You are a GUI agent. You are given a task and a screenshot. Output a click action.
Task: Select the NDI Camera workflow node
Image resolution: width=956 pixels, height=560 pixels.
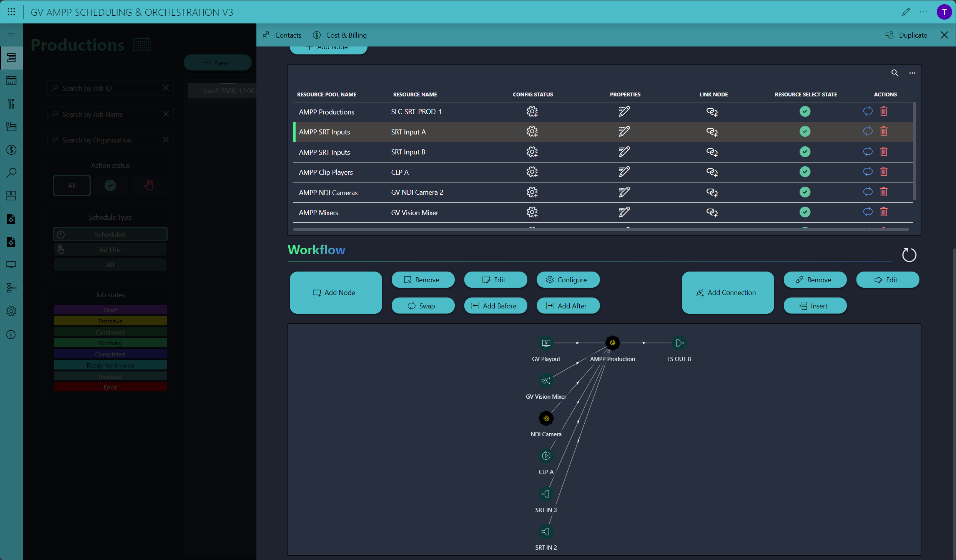click(x=546, y=418)
